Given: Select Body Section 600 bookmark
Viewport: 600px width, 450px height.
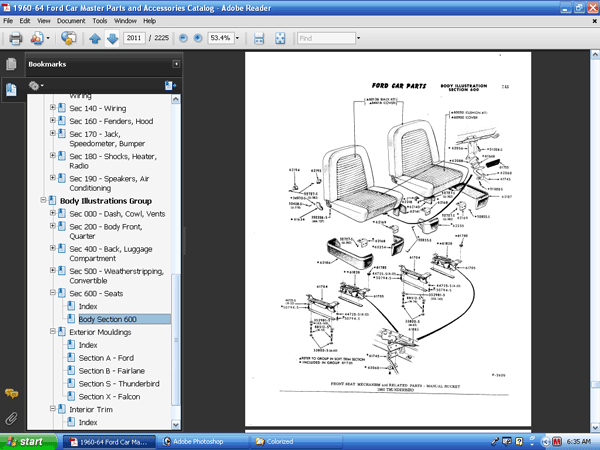Looking at the screenshot, I should point(108,319).
